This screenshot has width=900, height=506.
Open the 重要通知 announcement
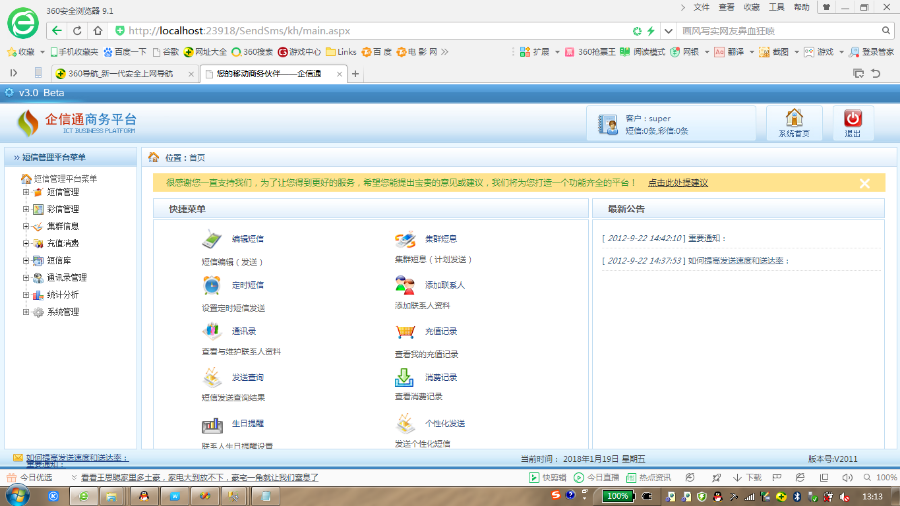707,238
